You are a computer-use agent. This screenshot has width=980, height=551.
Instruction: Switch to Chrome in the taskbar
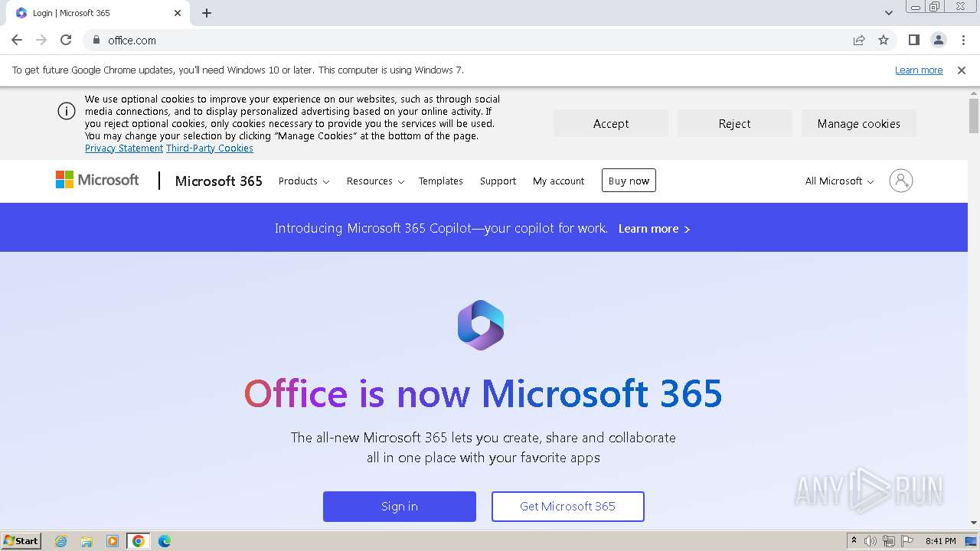click(x=139, y=541)
